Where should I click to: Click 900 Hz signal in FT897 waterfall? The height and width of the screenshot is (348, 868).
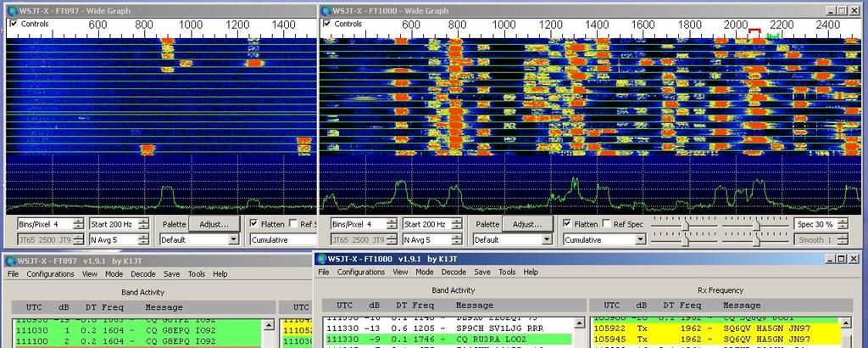click(167, 55)
